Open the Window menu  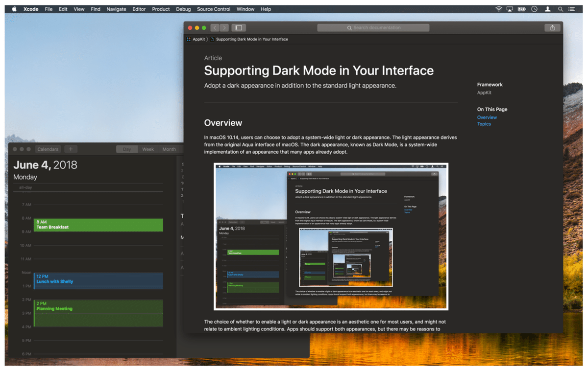pyautogui.click(x=245, y=9)
